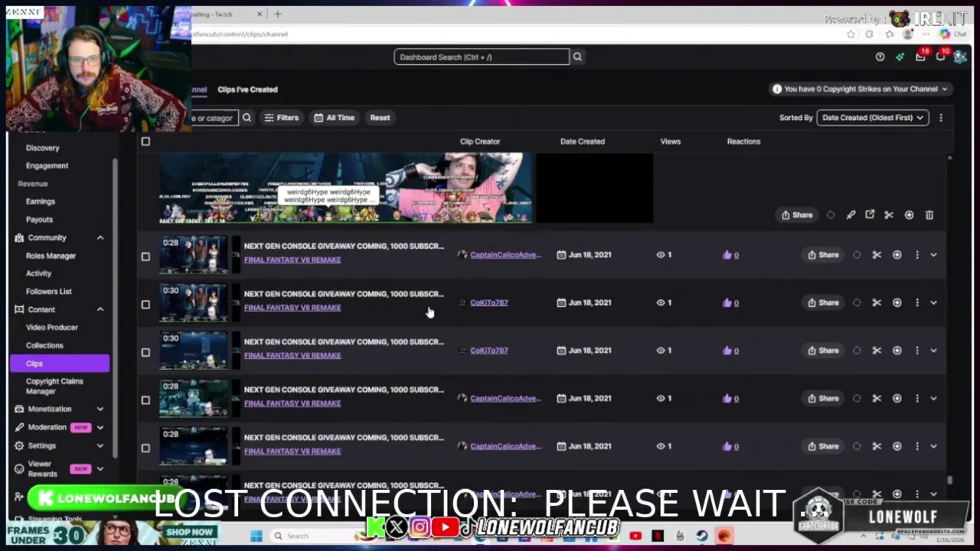
Task: Open the inbox icon with 16 badge
Action: [921, 56]
